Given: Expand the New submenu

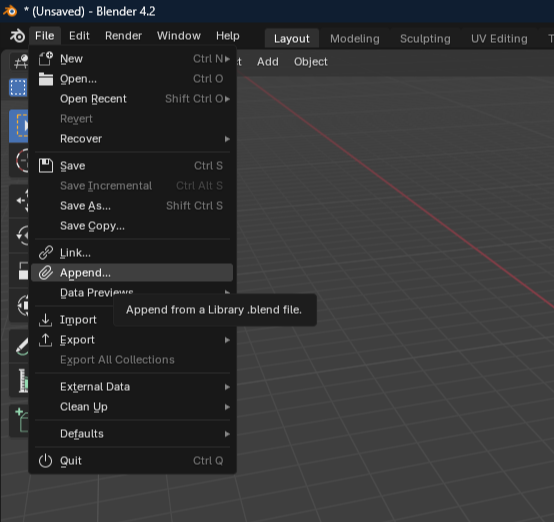Looking at the screenshot, I should (x=132, y=59).
